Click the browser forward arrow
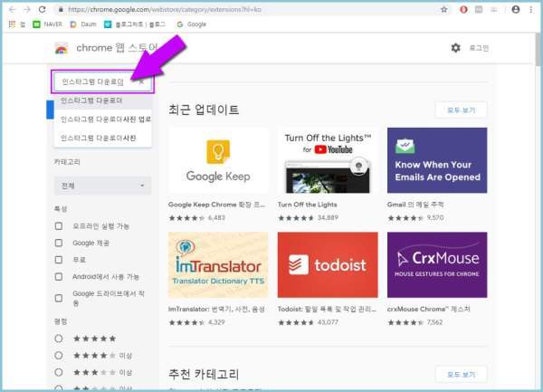Viewport: 543px width, 392px height. 27,9
